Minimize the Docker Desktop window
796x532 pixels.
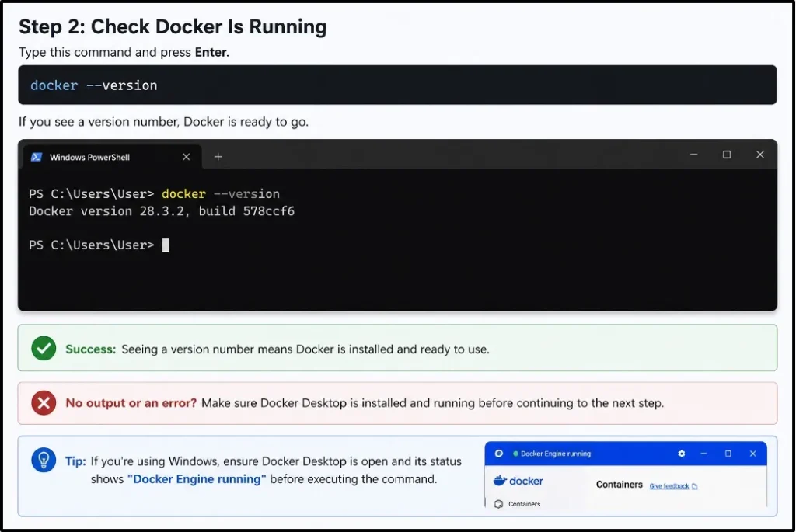coord(703,454)
